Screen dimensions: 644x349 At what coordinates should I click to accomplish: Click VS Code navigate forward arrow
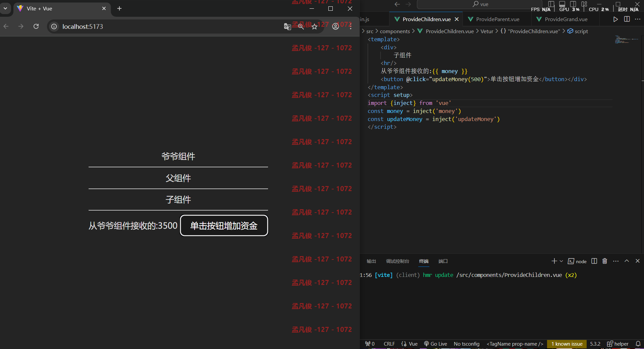408,4
